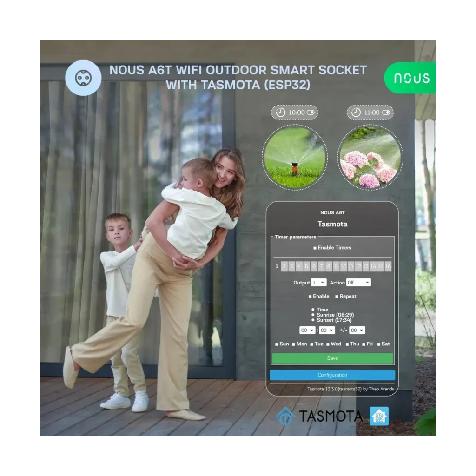Screen dimensions: 476x476
Task: Check the Enable checkbox for this timer
Action: coord(310,297)
